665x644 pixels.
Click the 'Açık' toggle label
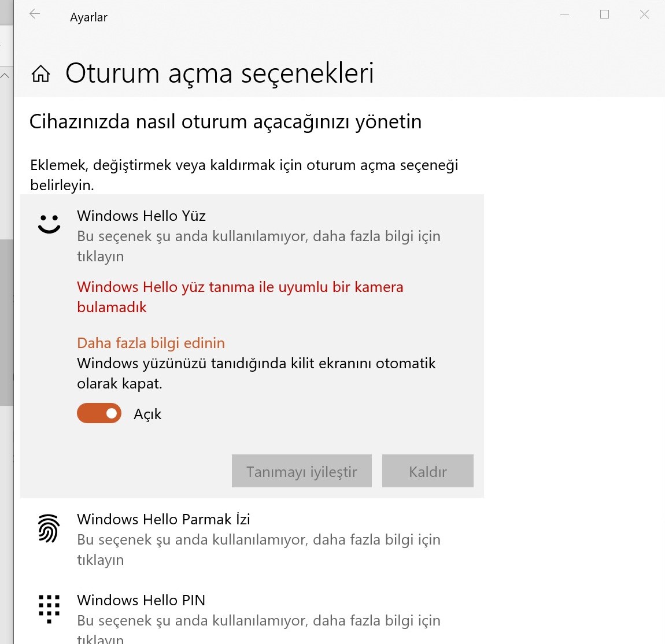(147, 414)
